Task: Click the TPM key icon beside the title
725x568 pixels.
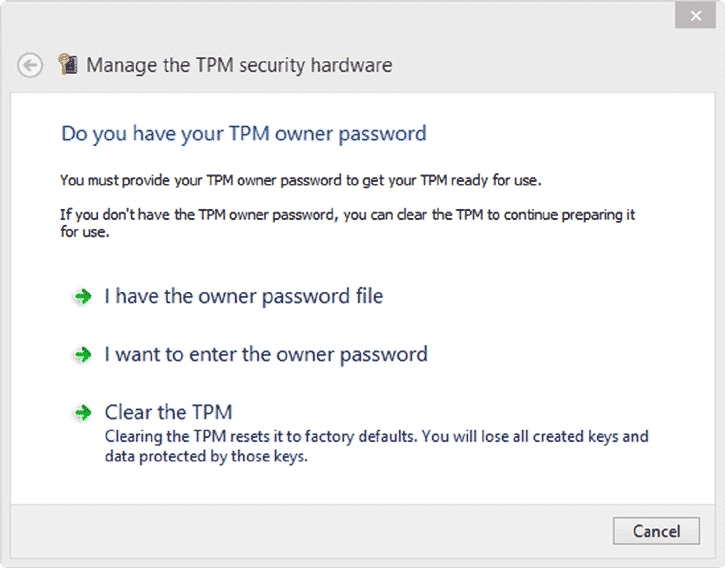Action: [68, 65]
